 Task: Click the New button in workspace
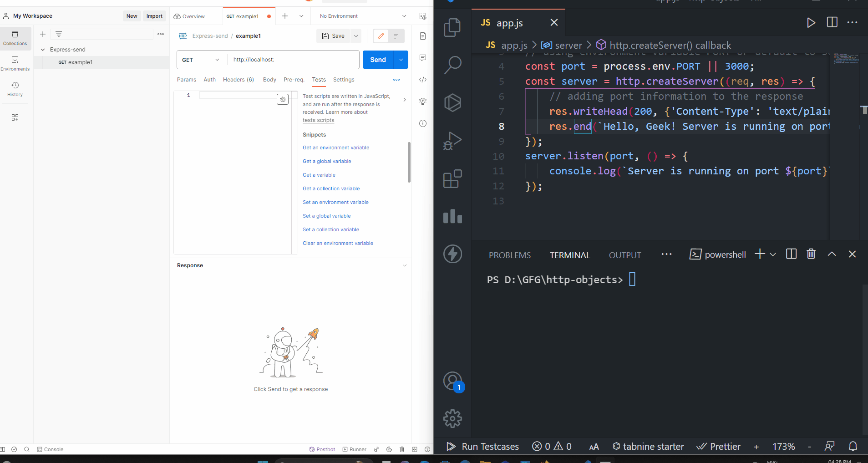click(132, 16)
